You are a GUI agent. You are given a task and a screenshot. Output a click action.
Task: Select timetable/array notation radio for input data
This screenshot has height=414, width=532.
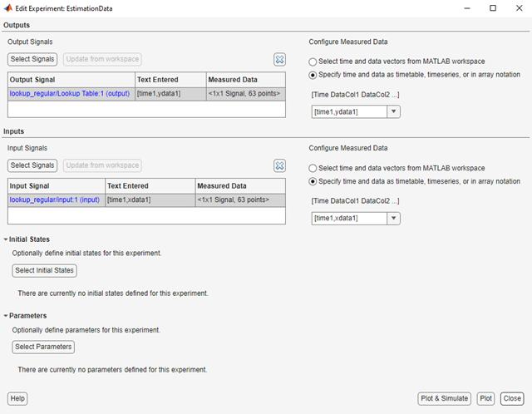click(313, 181)
